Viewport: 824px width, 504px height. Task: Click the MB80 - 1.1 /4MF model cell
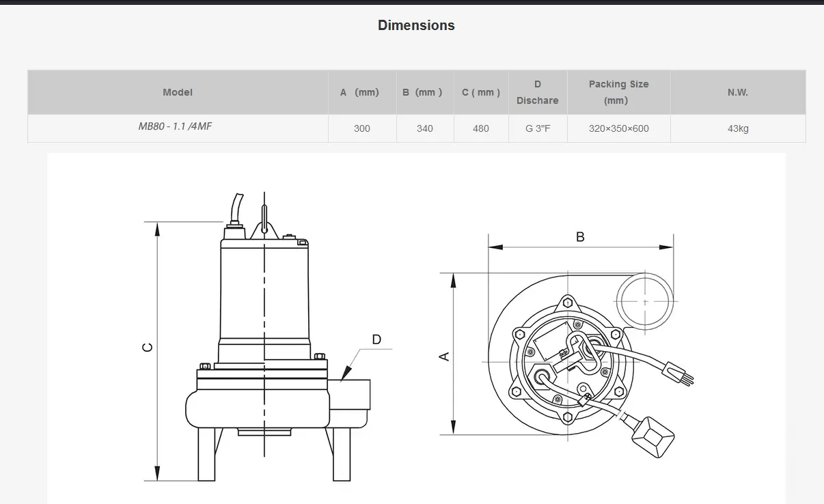175,127
